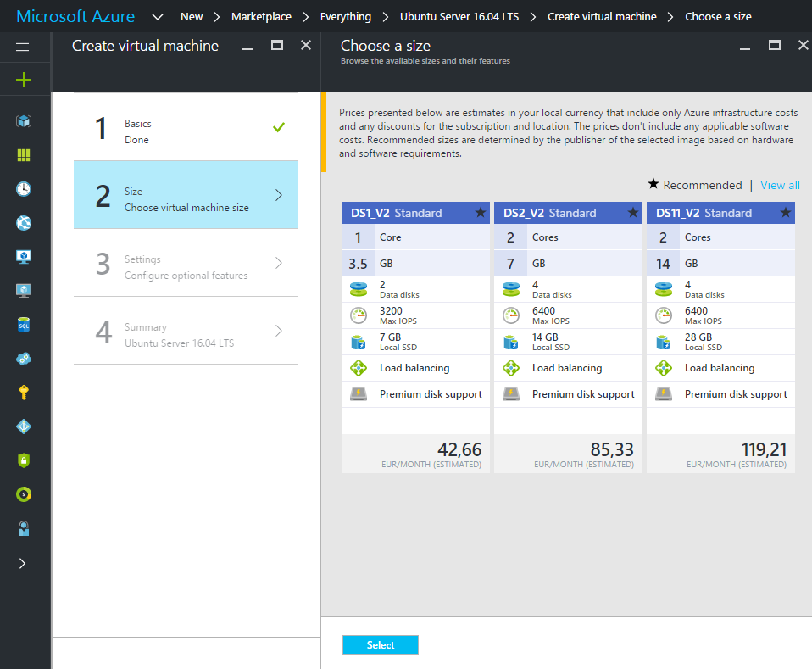Click the green plus New icon
The image size is (812, 669).
23,80
